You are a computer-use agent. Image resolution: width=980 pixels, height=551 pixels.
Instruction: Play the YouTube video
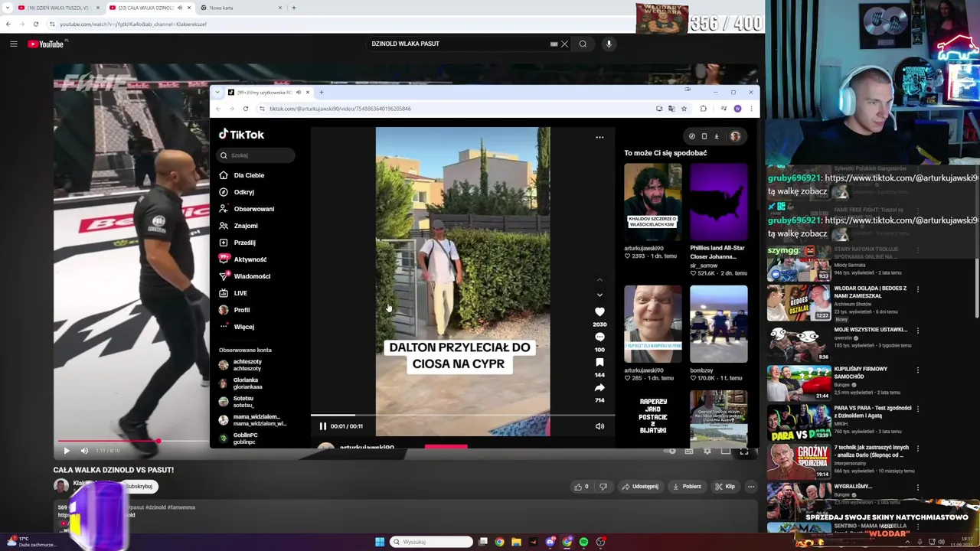(x=67, y=451)
